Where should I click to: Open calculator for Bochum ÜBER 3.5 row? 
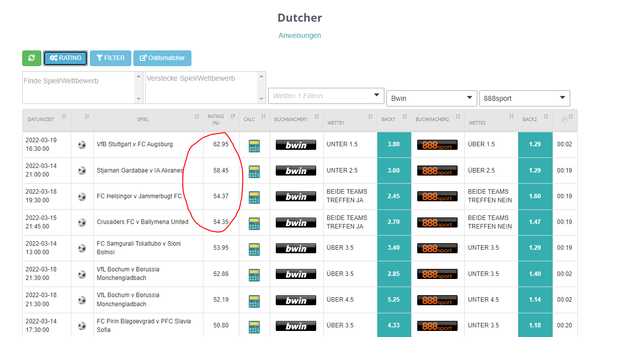254,275
